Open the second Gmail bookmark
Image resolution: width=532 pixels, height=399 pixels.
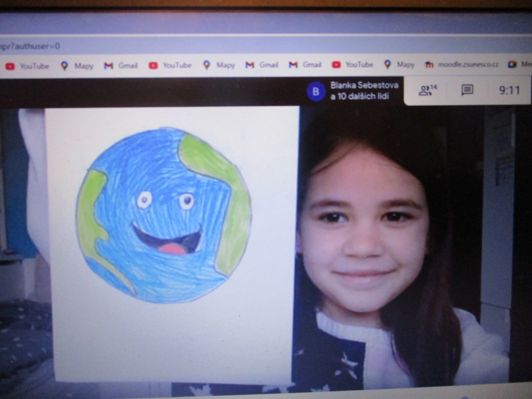click(262, 64)
